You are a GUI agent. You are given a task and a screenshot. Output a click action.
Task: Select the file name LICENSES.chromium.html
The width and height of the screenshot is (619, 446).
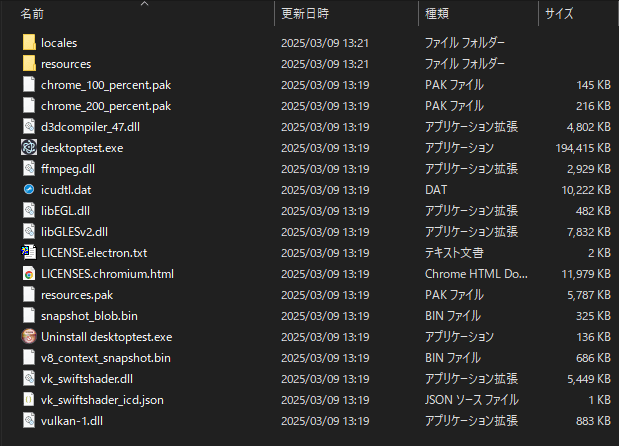click(107, 274)
